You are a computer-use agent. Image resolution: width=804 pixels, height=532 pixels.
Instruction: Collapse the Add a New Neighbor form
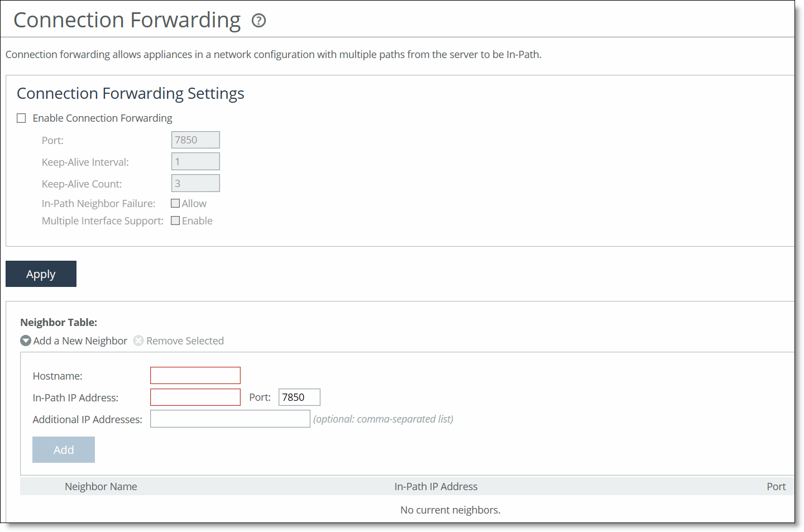[x=80, y=341]
